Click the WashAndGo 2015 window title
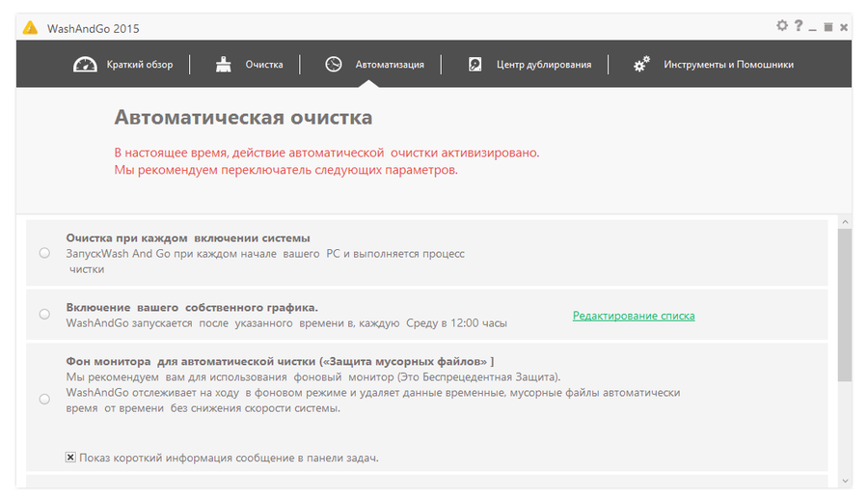This screenshot has width=868, height=500. tap(93, 29)
